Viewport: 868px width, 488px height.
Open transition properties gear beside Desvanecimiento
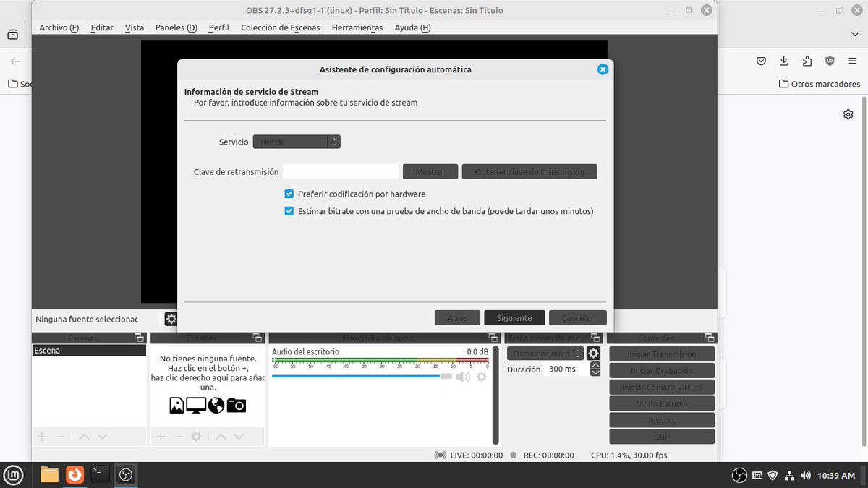click(x=593, y=354)
